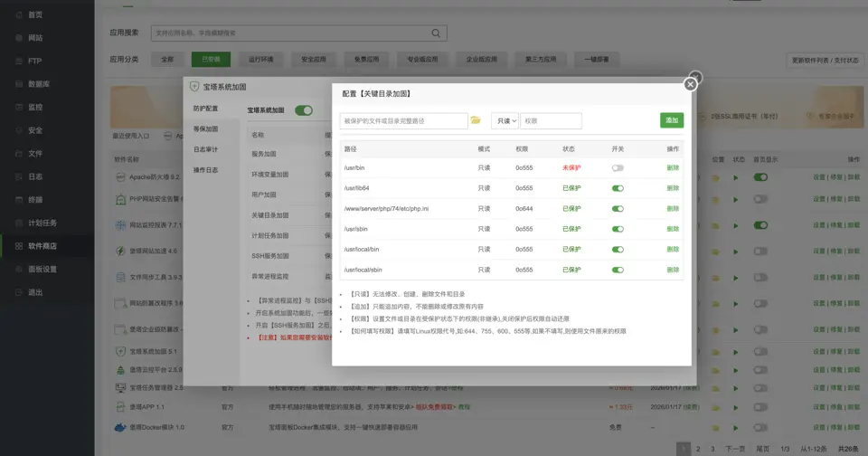Open 数据库 database icon in sidebar

pos(19,84)
